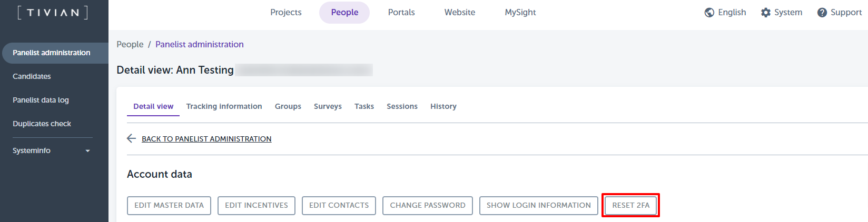This screenshot has width=868, height=222.
Task: Click Change Password button
Action: 428,205
